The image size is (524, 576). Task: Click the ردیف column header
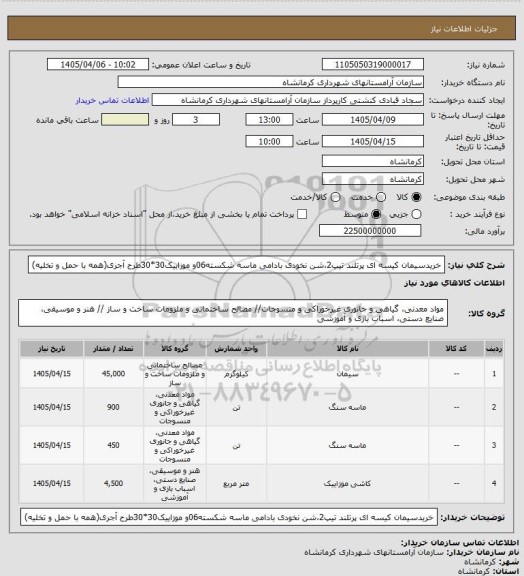pos(494,349)
